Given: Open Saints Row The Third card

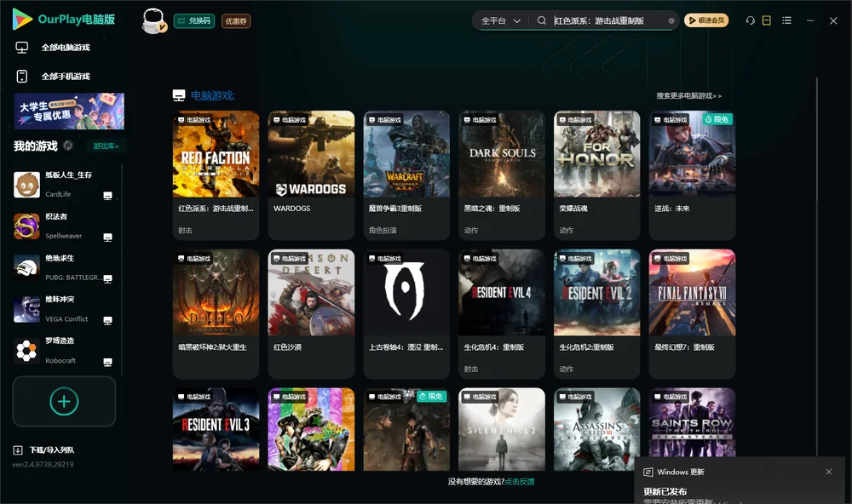Looking at the screenshot, I should pos(692,424).
